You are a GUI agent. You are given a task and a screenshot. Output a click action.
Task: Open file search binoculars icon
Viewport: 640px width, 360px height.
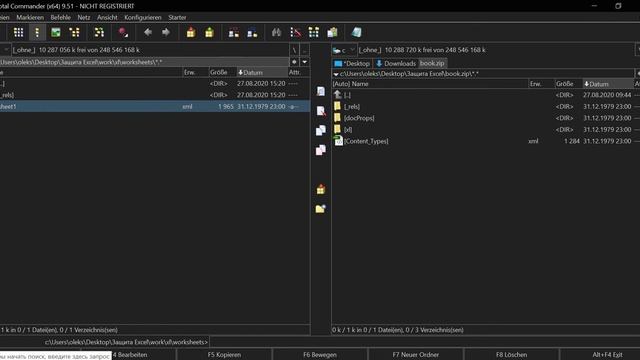coord(276,32)
